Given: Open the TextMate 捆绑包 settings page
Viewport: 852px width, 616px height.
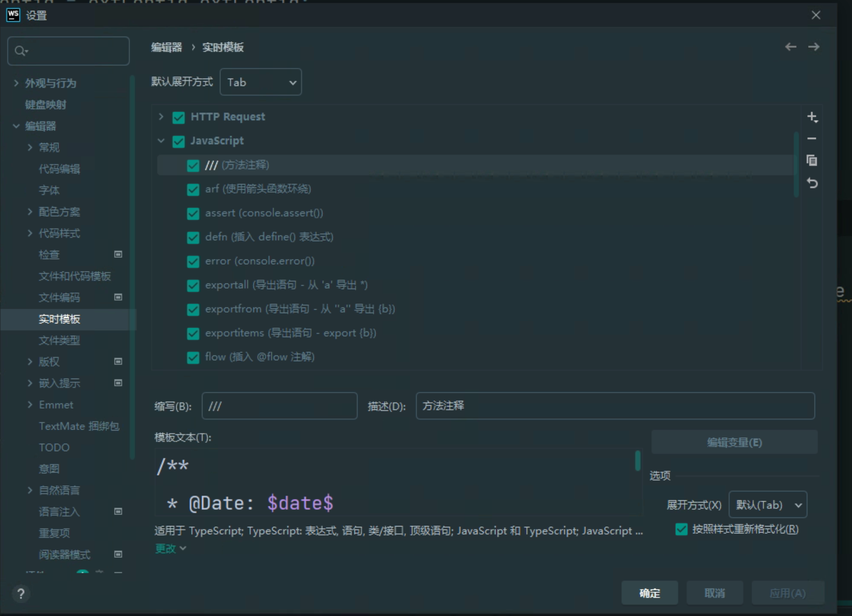Looking at the screenshot, I should [x=79, y=426].
